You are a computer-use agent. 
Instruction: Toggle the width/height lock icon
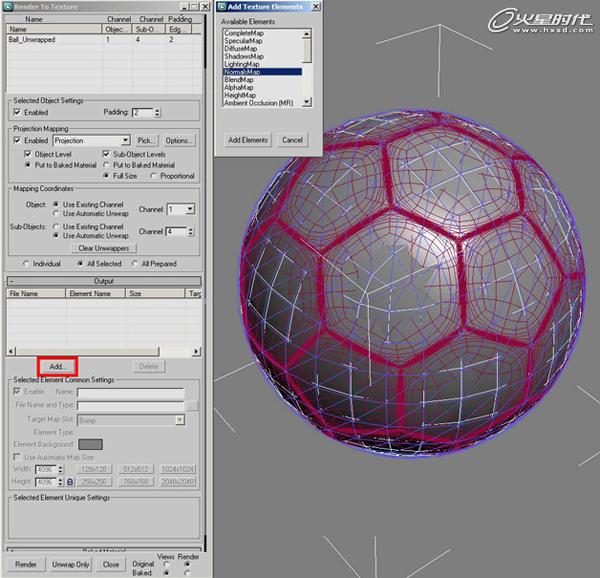70,482
